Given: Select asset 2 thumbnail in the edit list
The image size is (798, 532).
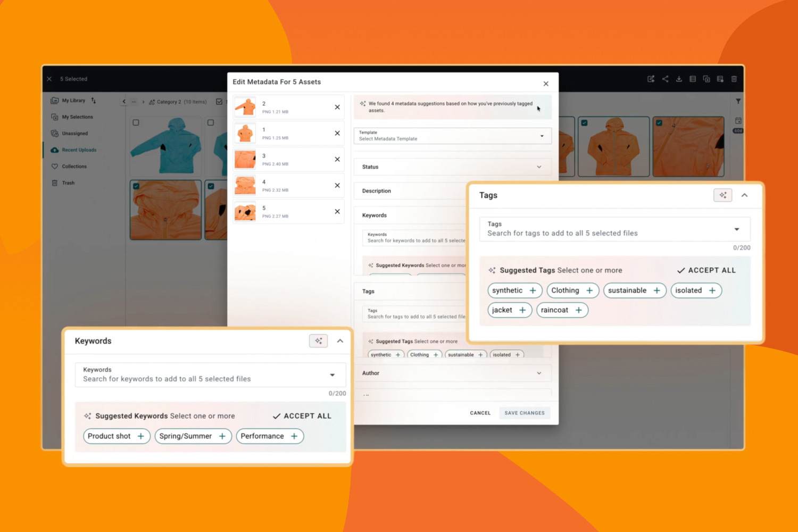Looking at the screenshot, I should [245, 107].
